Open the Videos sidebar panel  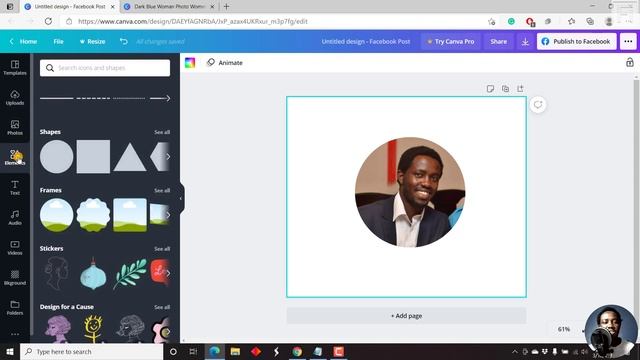tap(15, 247)
